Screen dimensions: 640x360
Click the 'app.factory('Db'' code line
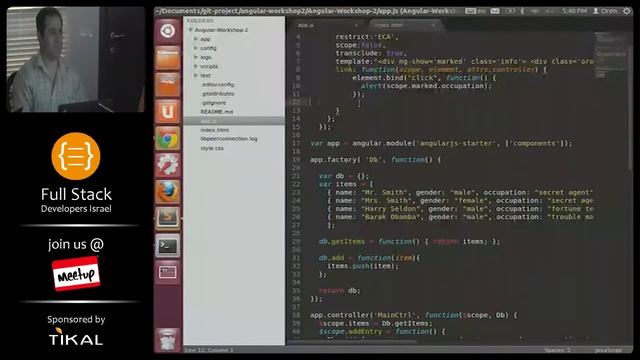tap(376, 160)
